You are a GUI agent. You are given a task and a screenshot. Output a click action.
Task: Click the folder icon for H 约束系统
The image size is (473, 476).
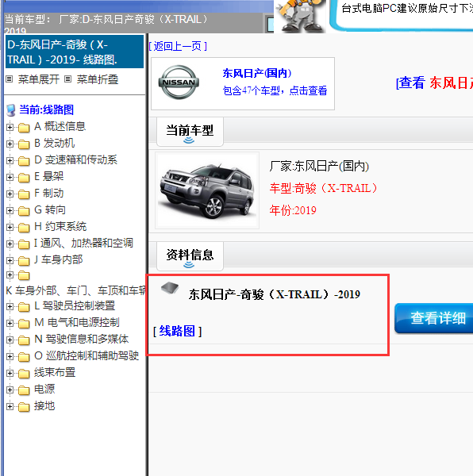[x=24, y=228]
